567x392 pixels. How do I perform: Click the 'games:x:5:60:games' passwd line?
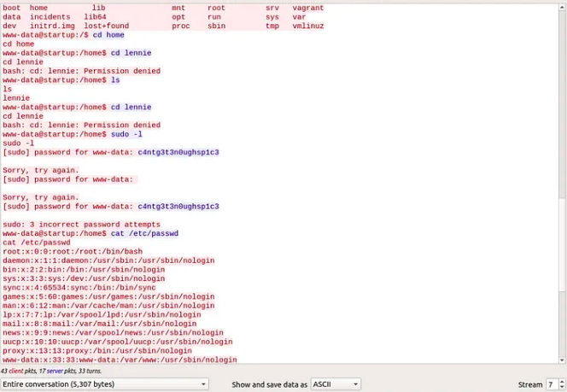coord(108,297)
